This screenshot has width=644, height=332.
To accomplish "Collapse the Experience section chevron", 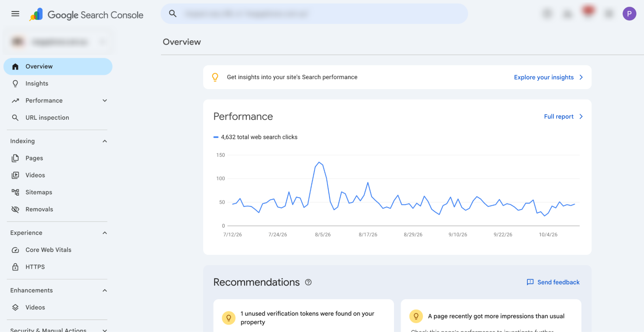I will tap(105, 233).
